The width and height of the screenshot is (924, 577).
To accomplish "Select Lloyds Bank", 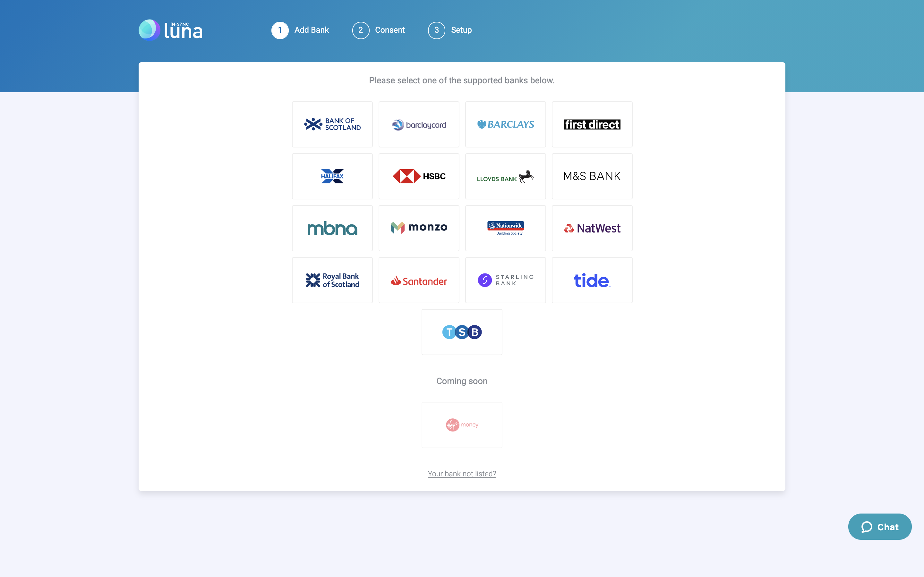I will [x=506, y=176].
